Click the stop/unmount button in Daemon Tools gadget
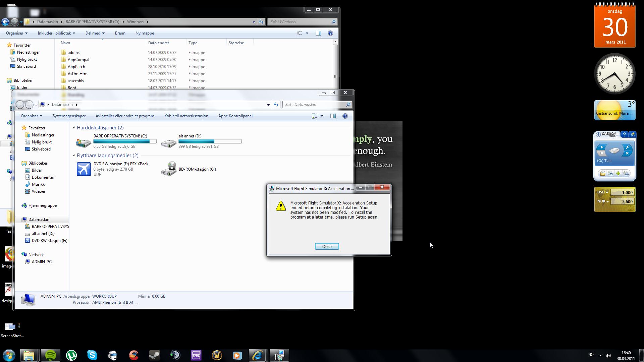This screenshot has height=362, width=644. 602,154
